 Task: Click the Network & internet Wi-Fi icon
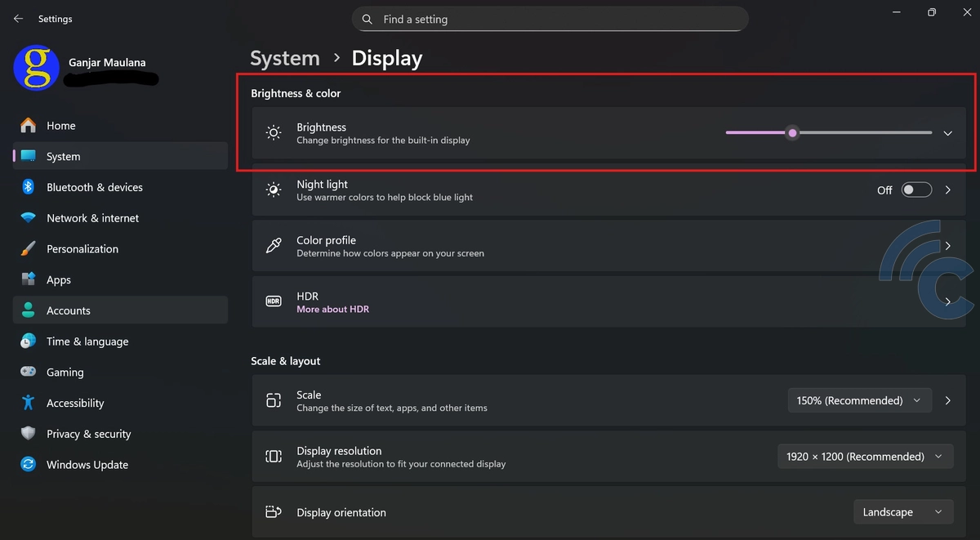point(28,218)
